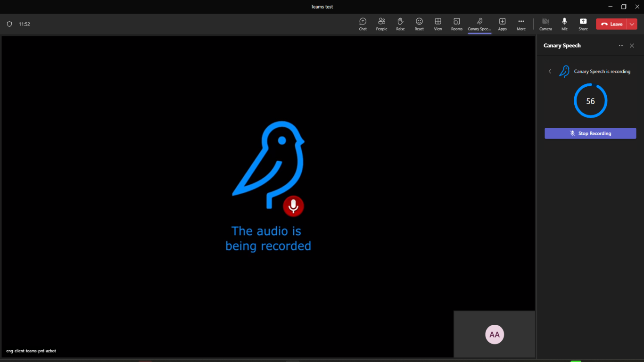Restore down the Teams test window

[x=624, y=7]
